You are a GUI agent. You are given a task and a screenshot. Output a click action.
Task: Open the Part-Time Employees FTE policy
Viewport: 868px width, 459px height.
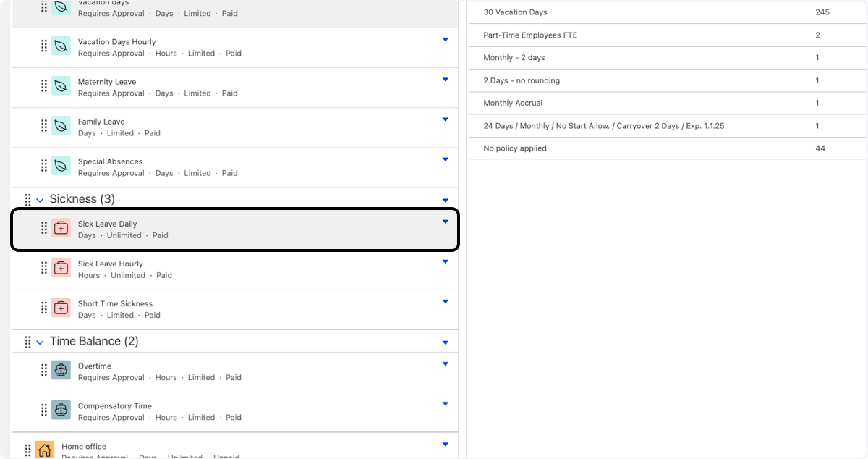pyautogui.click(x=529, y=35)
